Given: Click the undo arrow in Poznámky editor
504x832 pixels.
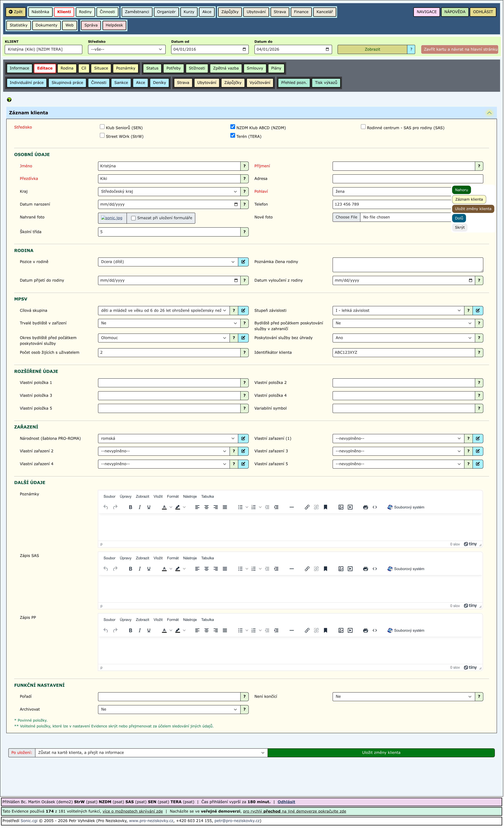Looking at the screenshot, I should point(106,507).
